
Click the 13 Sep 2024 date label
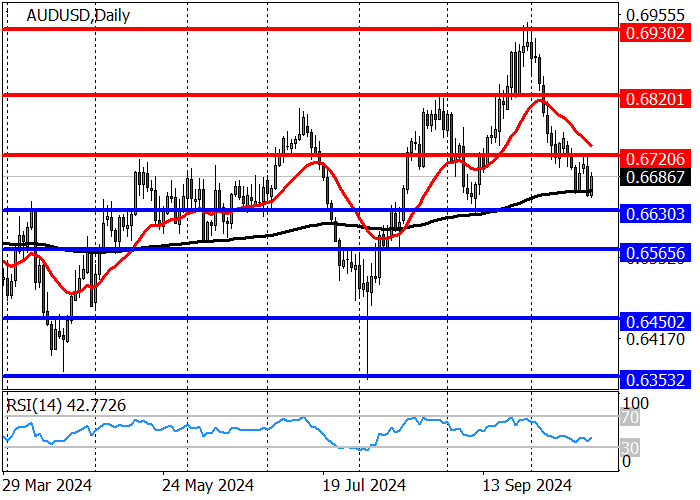click(x=527, y=485)
